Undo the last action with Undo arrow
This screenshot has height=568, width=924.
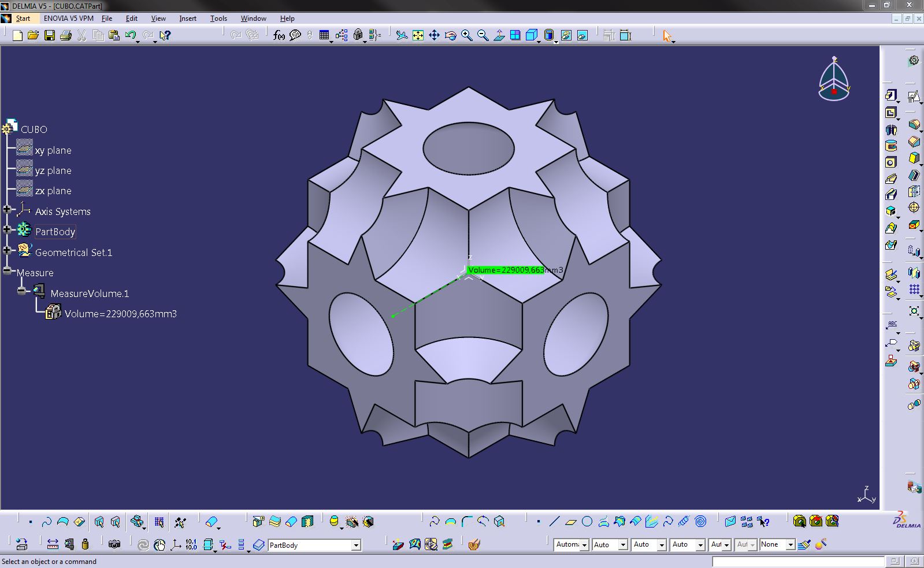(x=130, y=35)
